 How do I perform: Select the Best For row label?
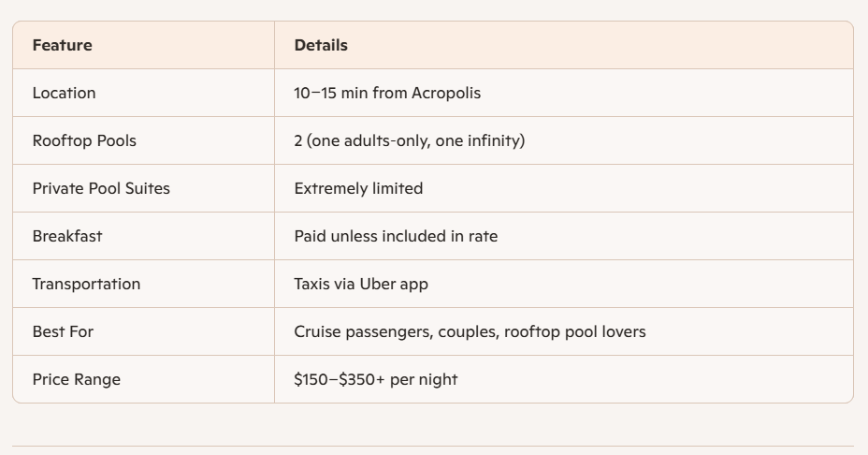point(63,331)
